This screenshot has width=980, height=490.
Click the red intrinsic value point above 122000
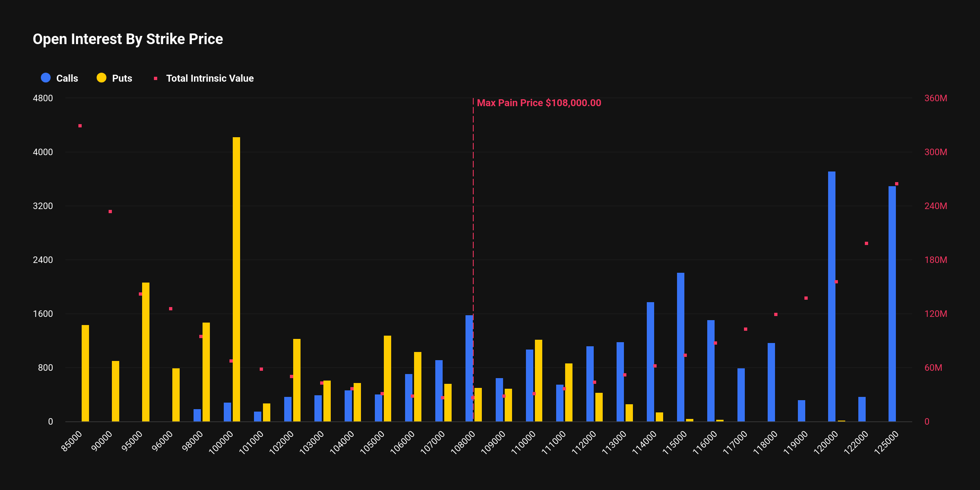pos(866,243)
